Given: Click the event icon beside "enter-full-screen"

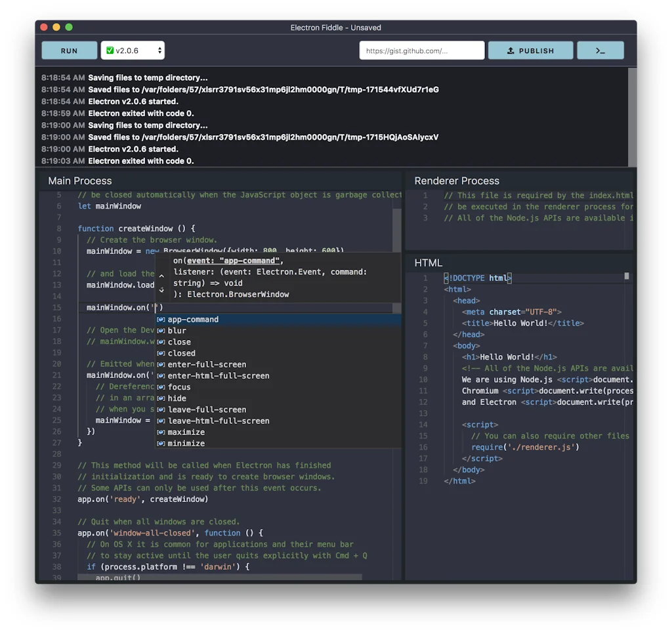Looking at the screenshot, I should (x=161, y=364).
